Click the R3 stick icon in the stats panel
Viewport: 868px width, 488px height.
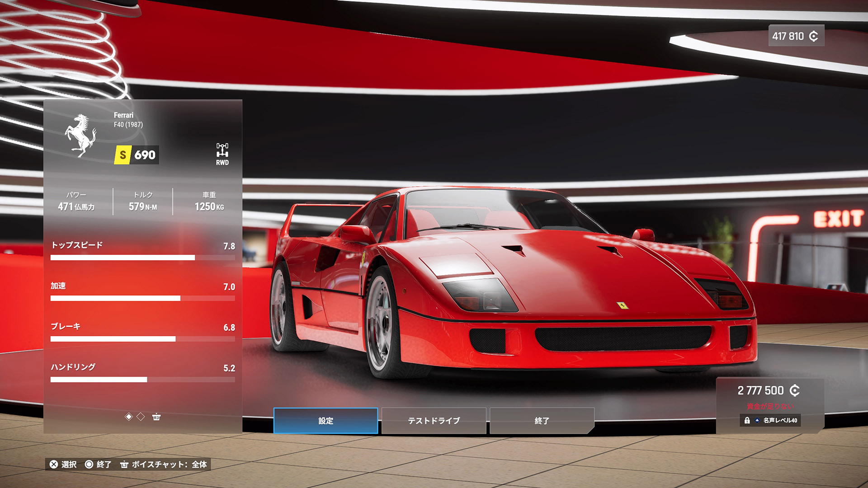(x=156, y=417)
